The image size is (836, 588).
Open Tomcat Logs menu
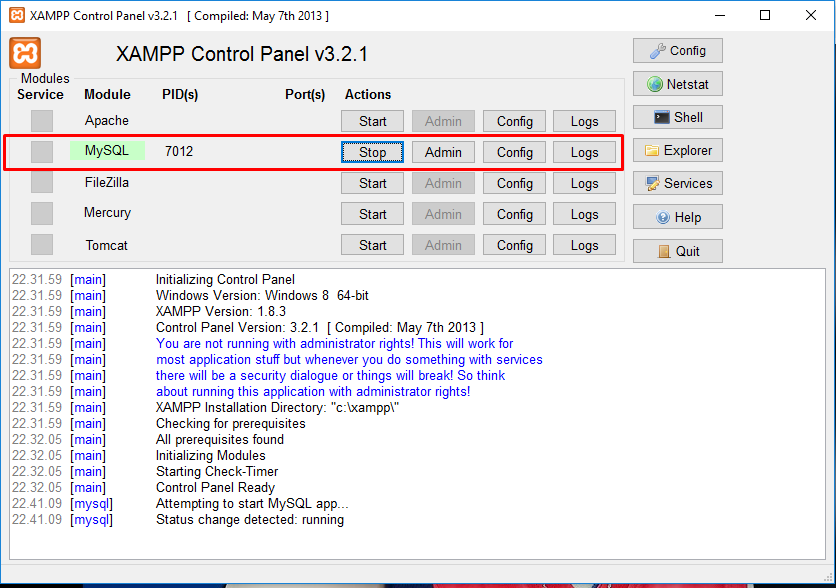pos(584,245)
